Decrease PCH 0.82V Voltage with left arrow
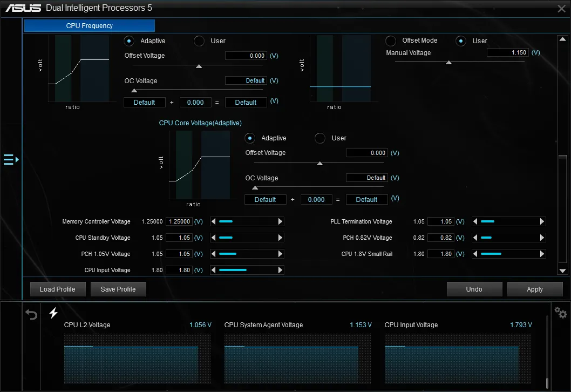This screenshot has width=571, height=392. click(475, 238)
